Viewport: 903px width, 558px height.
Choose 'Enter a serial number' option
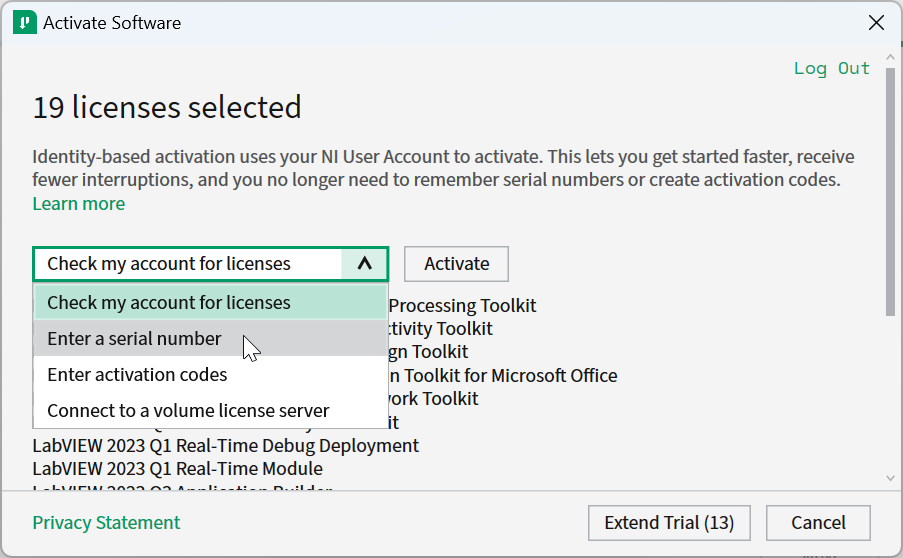point(210,339)
